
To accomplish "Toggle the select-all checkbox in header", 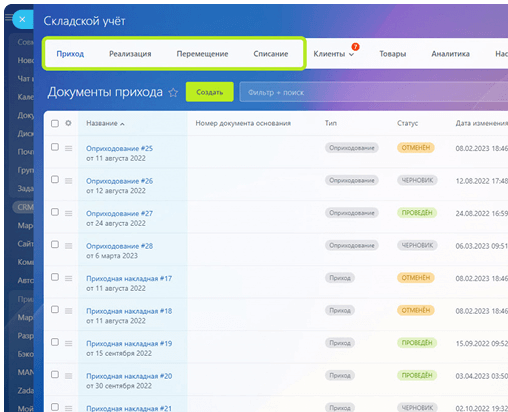I will [x=55, y=123].
